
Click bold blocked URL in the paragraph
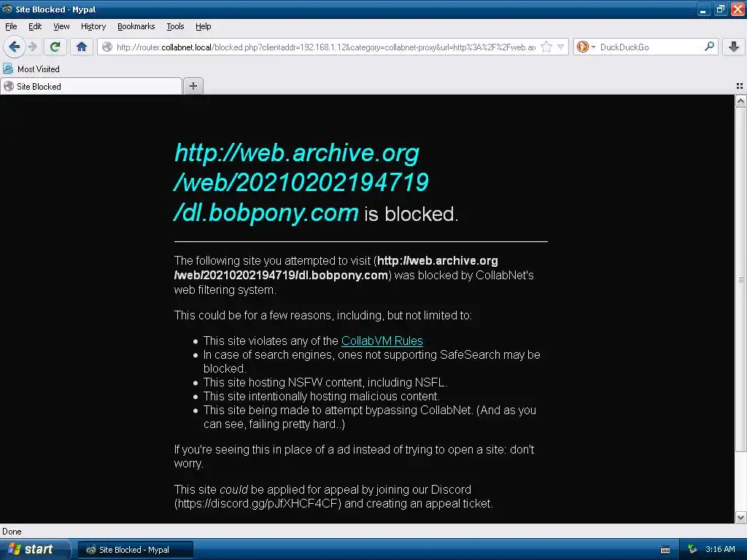(x=336, y=268)
